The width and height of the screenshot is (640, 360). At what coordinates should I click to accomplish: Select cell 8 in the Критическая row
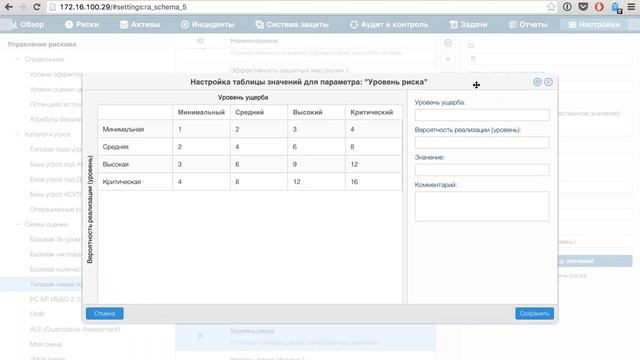click(x=259, y=182)
